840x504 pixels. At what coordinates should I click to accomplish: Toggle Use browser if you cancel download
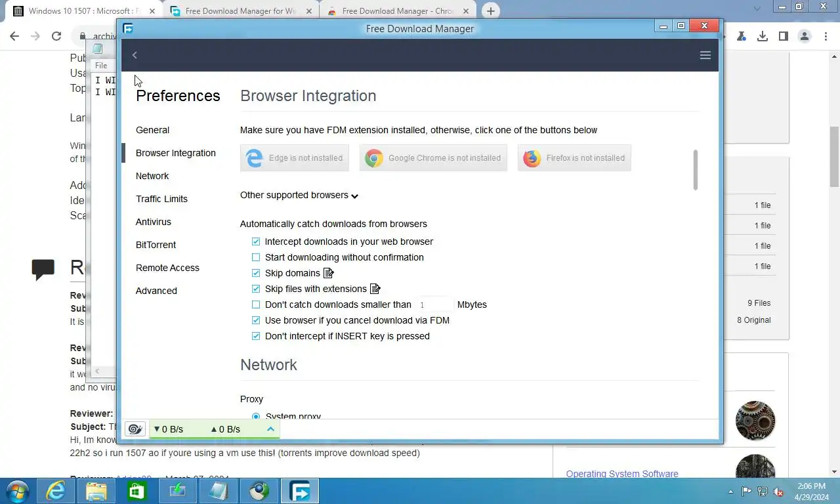pyautogui.click(x=256, y=320)
